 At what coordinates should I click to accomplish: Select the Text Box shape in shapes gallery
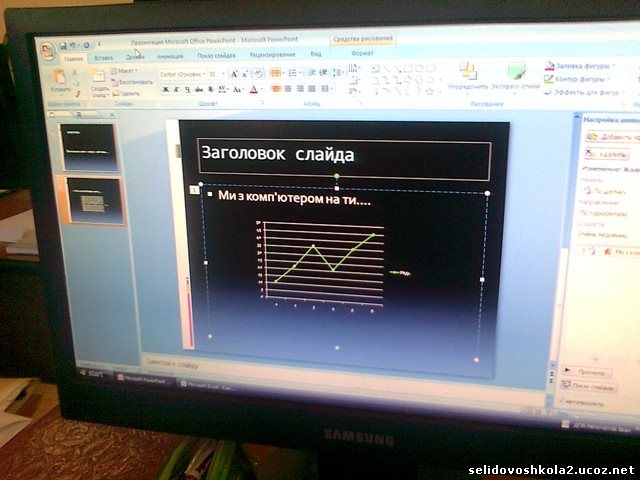tap(376, 69)
